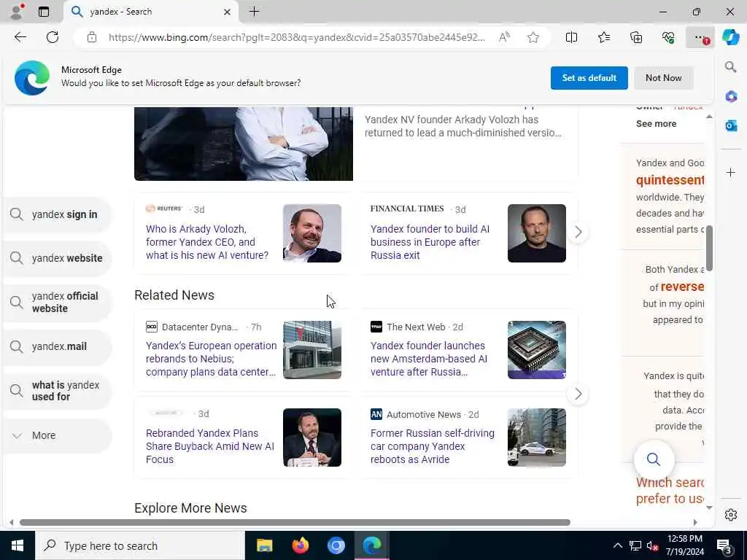Image resolution: width=747 pixels, height=560 pixels.
Task: Open Yandex NV founder top story text
Action: 463,126
